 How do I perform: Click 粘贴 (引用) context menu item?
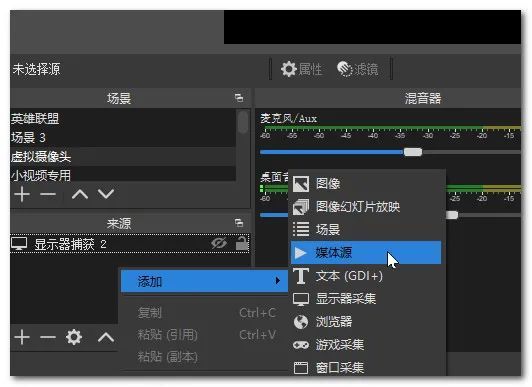pyautogui.click(x=205, y=335)
